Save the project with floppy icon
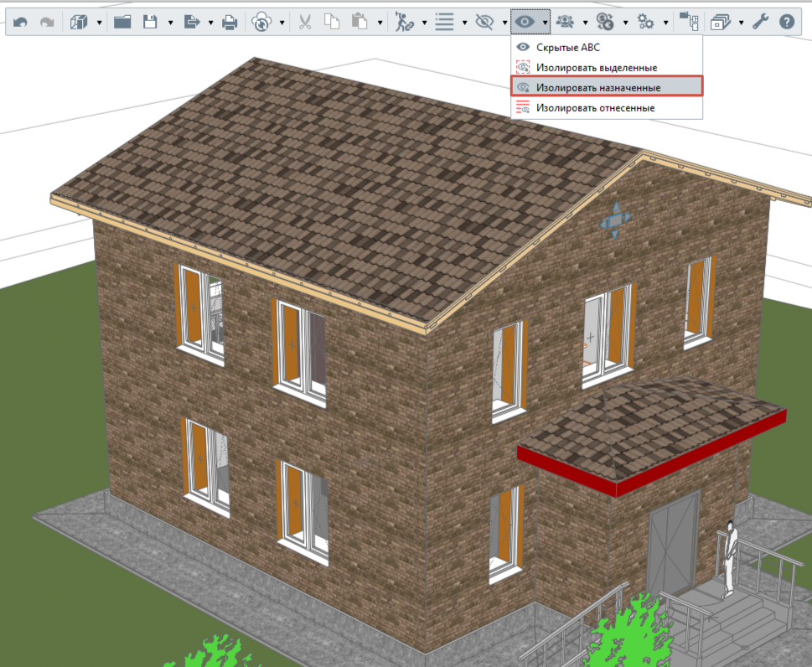This screenshot has width=812, height=667. pos(150,22)
